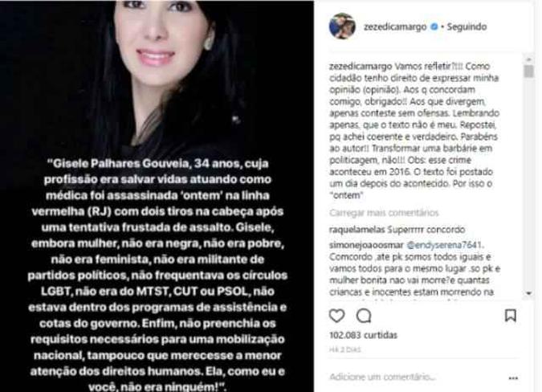The height and width of the screenshot is (392, 542).
Task: Like the post with the heart icon
Action: [336, 316]
